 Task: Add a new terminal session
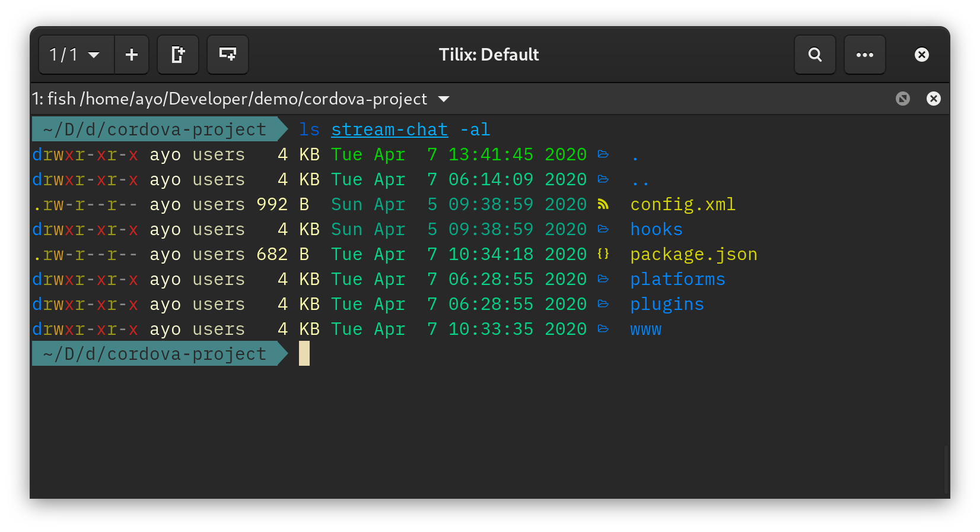[x=132, y=55]
